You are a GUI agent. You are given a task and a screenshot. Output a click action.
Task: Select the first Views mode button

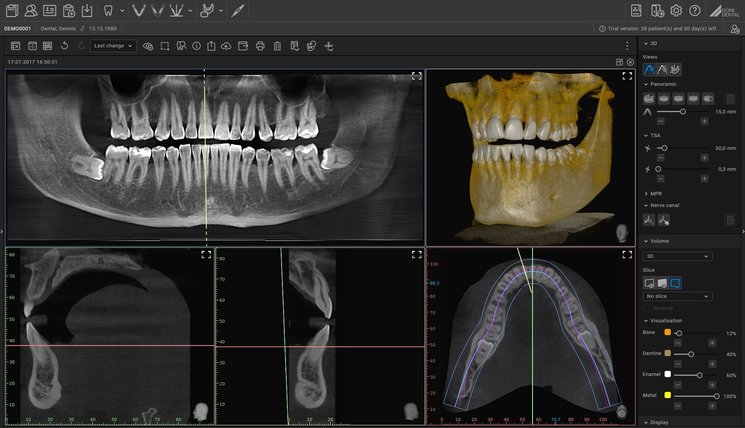649,70
